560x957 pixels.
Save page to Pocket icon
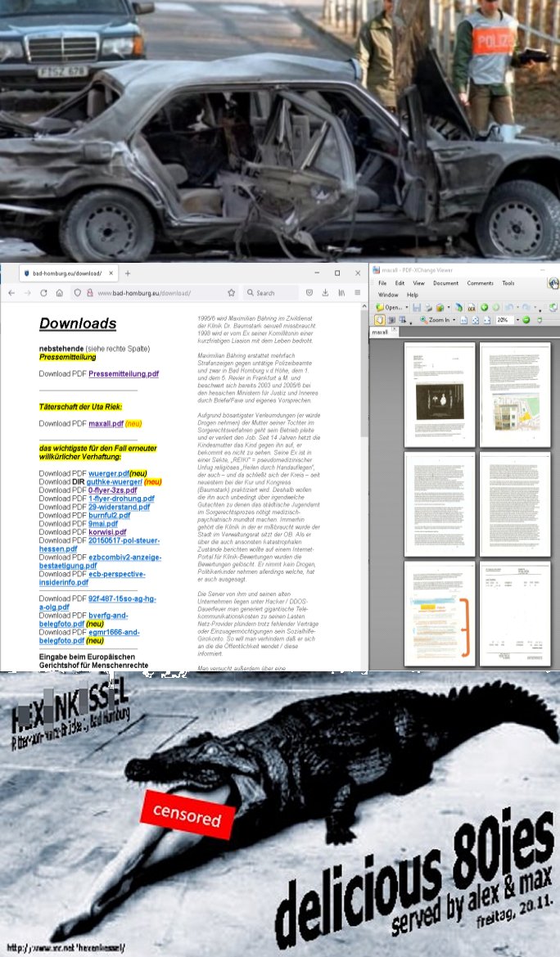(309, 293)
